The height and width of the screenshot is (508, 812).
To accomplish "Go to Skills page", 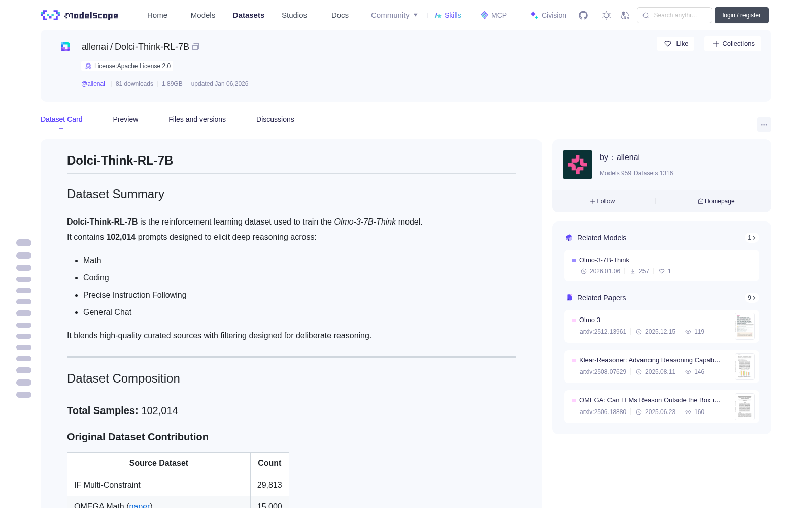I will point(448,15).
